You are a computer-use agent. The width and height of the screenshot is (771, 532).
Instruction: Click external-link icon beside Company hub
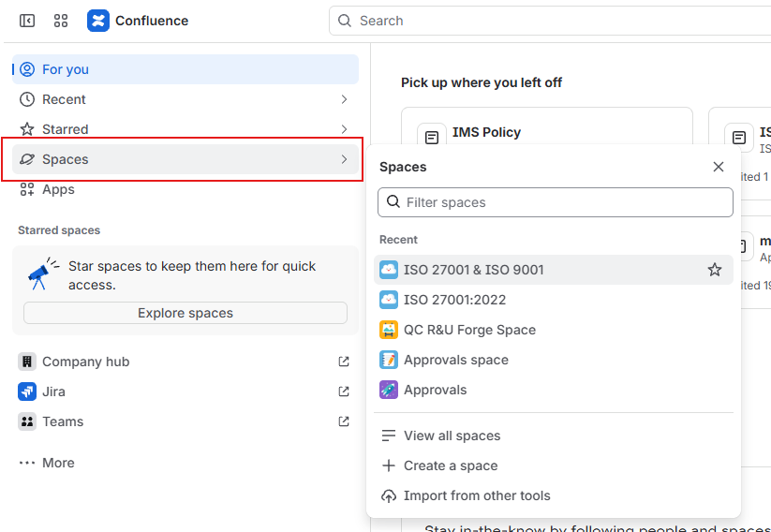coord(344,362)
